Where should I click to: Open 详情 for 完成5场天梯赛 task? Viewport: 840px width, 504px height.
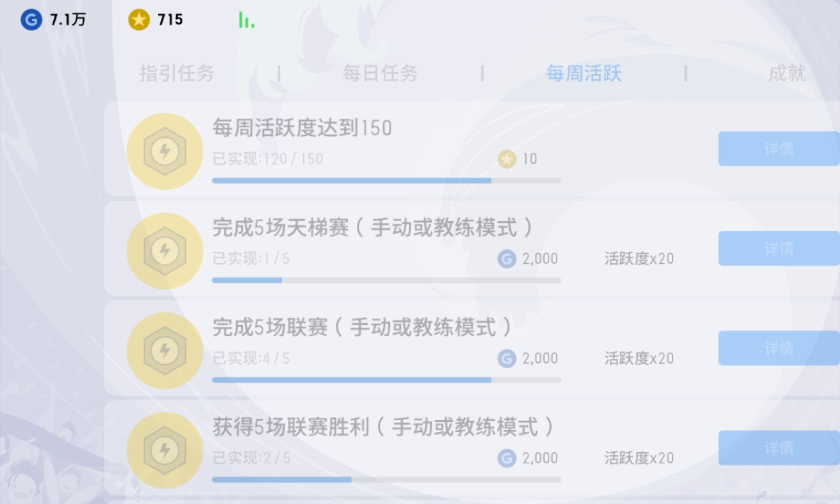(779, 249)
